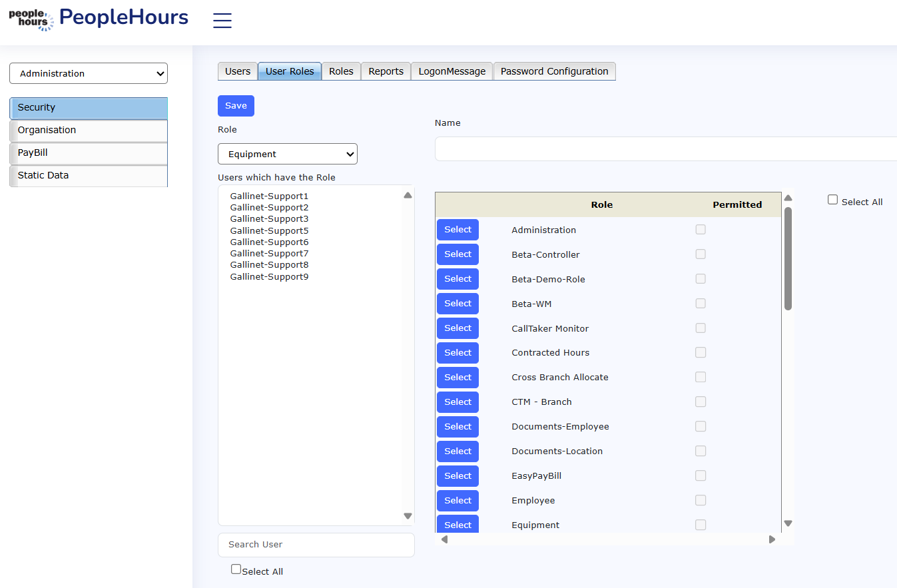Click the roles table scroll-up arrow
Image resolution: width=897 pixels, height=588 pixels.
pos(788,198)
